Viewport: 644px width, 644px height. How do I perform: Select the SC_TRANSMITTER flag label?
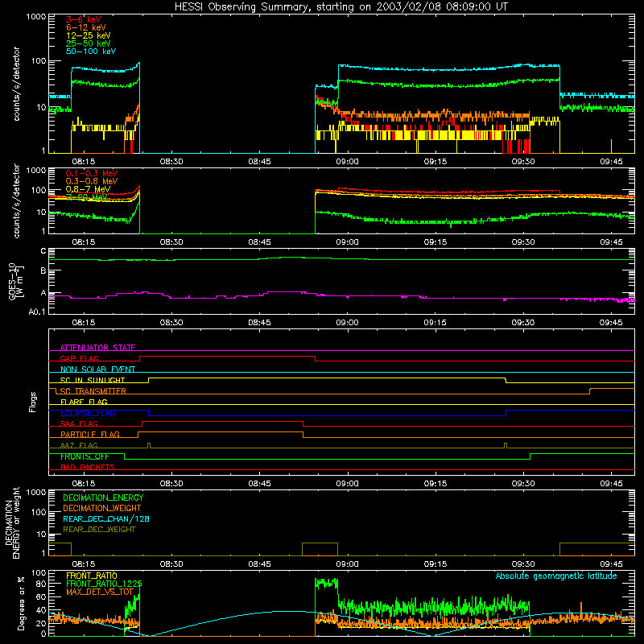coord(93,391)
